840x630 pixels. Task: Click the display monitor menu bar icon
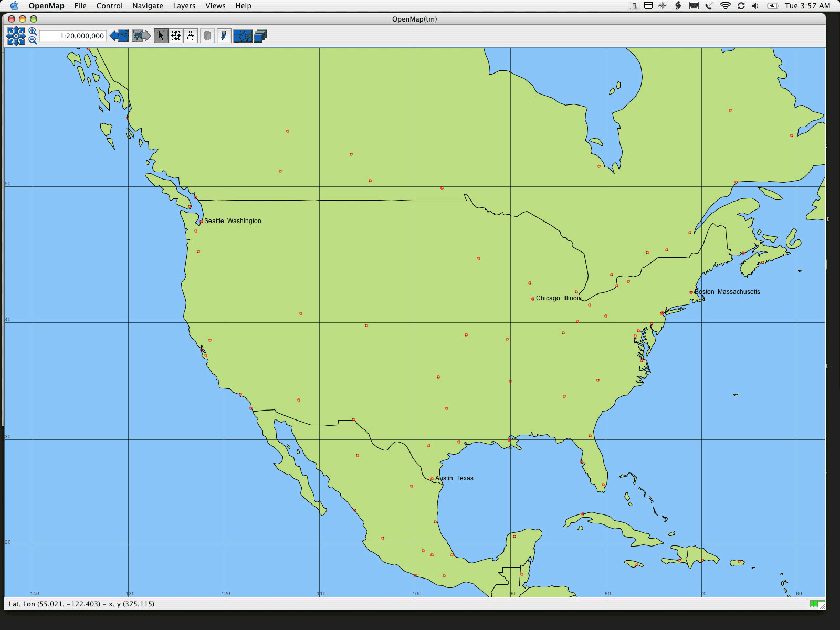[x=694, y=6]
